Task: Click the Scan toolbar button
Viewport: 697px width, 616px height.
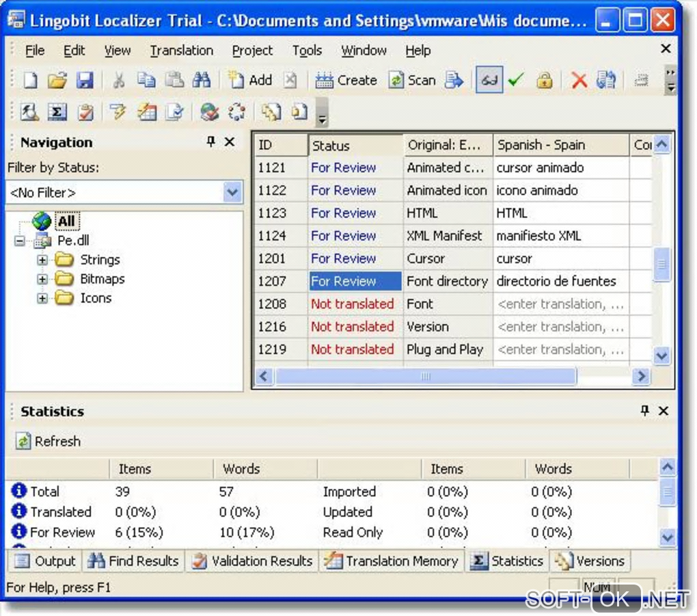Action: point(412,81)
